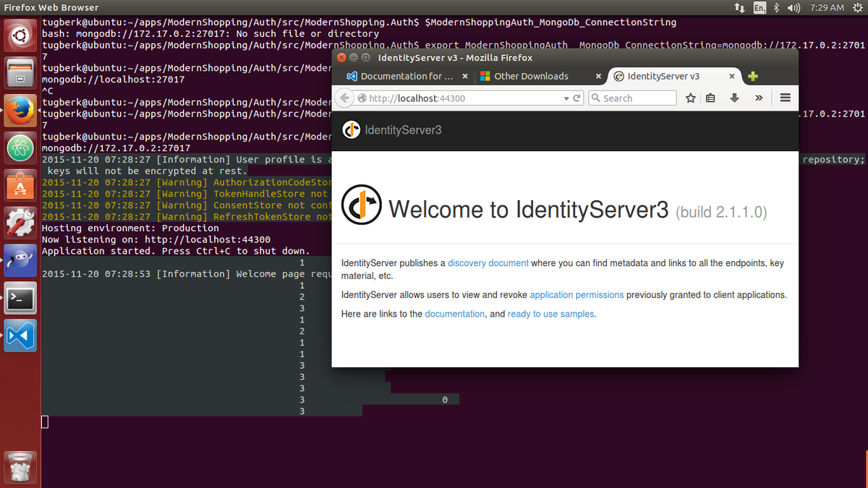Open a new Firefox tab
Screen dimensions: 868x488
753,76
